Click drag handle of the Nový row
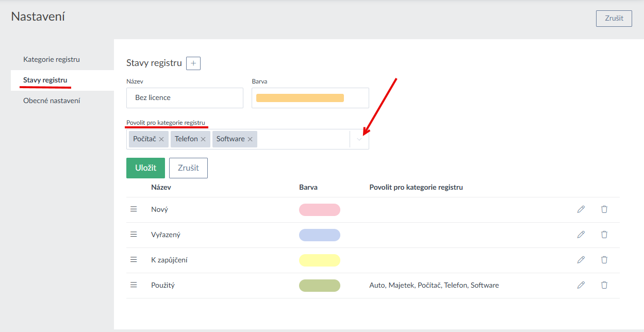Screen dimensions: 644x332 [134, 209]
